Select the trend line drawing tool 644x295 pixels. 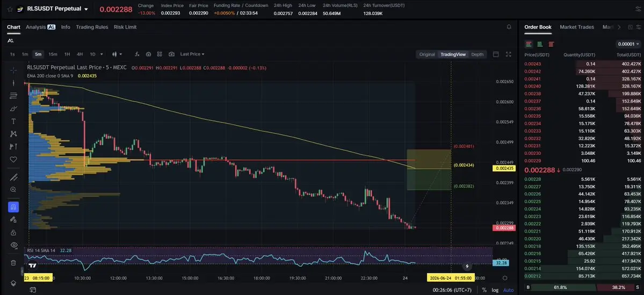coord(13,83)
